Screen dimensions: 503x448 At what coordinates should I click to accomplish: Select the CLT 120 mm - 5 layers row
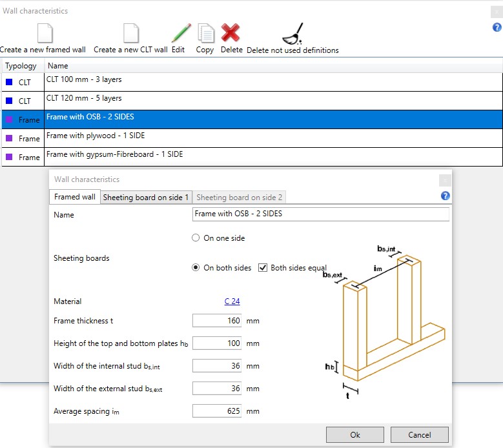click(252, 101)
